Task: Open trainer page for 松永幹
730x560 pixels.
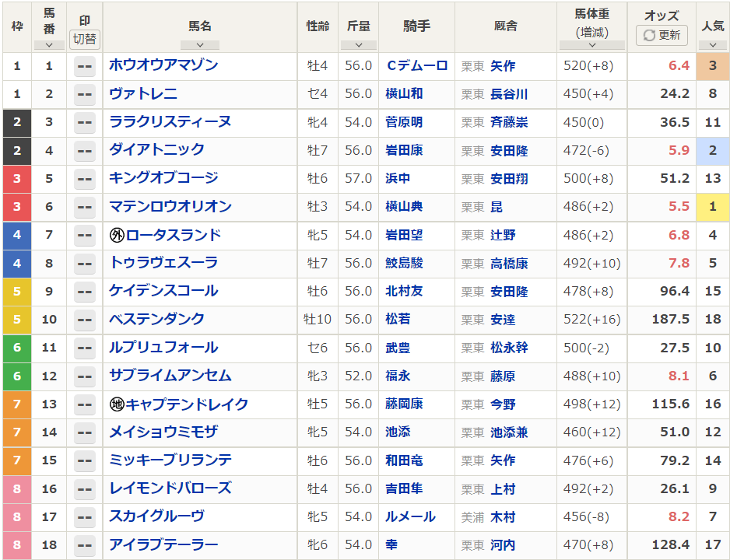Action: 509,348
